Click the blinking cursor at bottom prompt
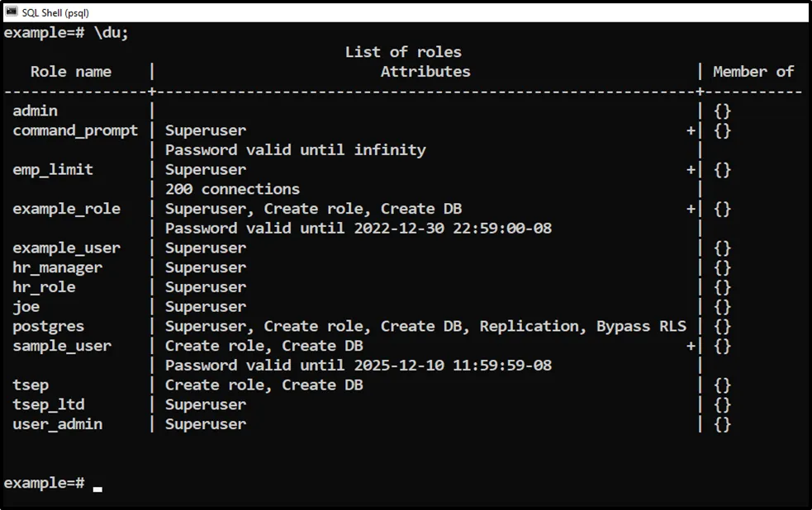 pos(97,488)
